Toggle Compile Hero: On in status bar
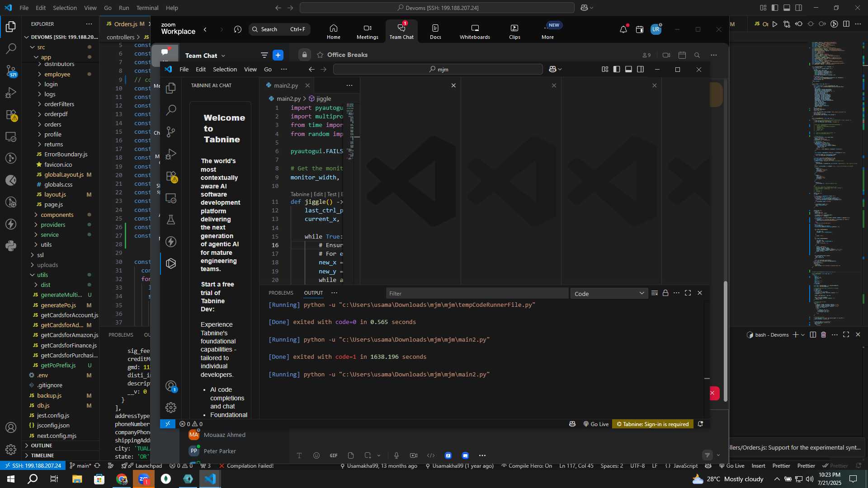 527,466
